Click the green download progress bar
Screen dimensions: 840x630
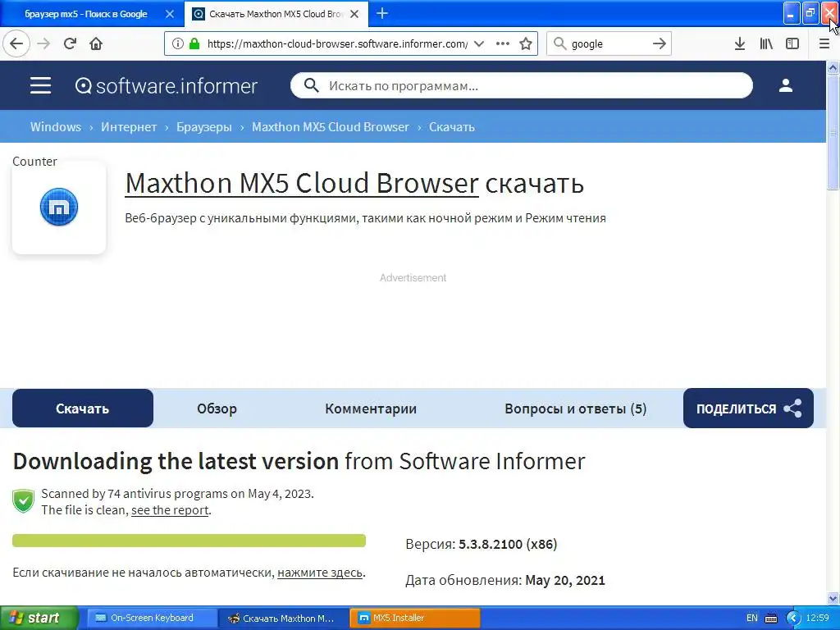189,541
